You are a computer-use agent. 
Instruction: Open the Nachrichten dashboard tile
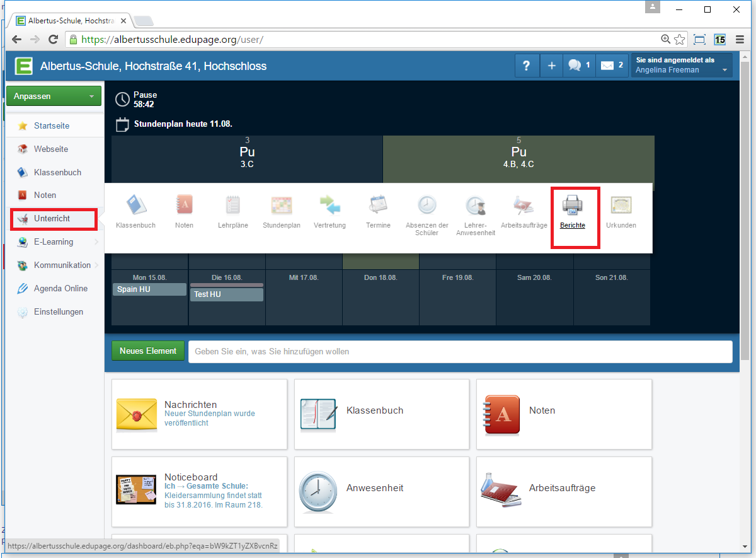click(199, 414)
